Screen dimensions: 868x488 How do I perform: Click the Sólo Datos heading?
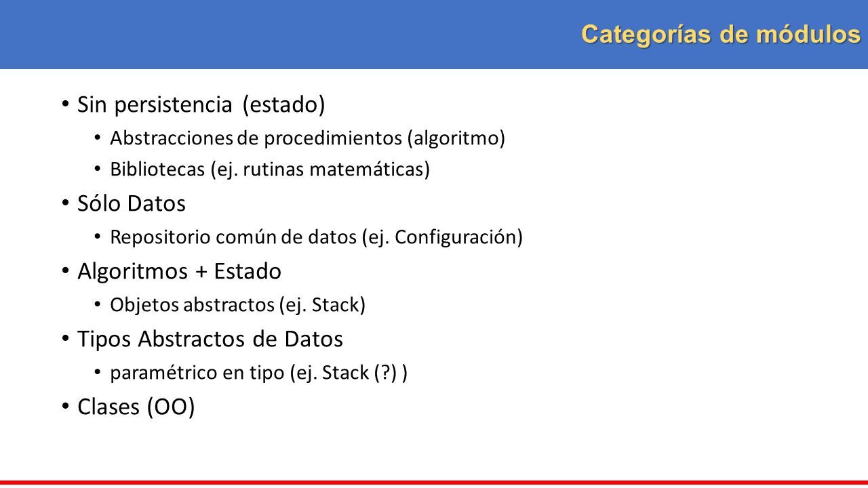tap(132, 203)
